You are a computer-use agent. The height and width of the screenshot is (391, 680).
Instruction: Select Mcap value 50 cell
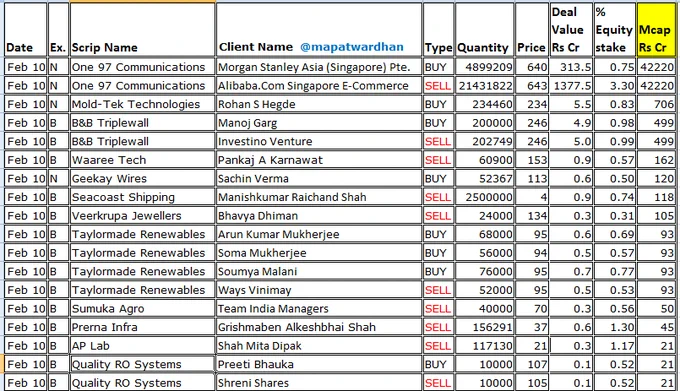point(656,309)
